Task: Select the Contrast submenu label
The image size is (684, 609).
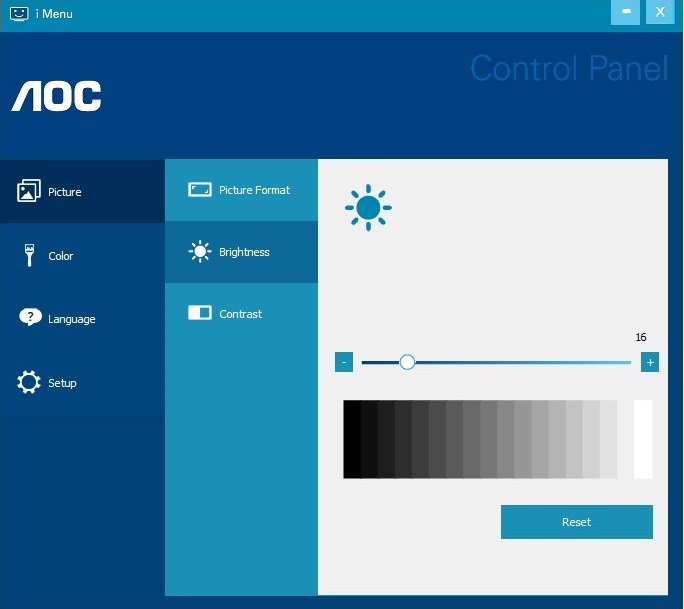Action: click(240, 314)
